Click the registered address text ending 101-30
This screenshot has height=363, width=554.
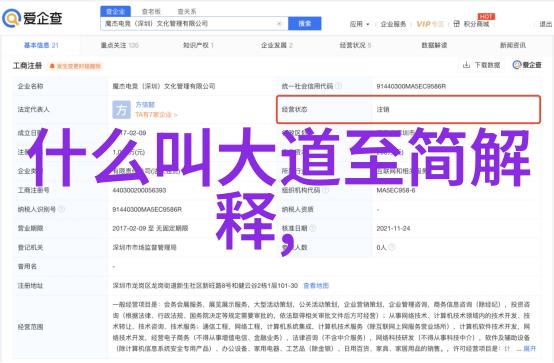(205, 286)
